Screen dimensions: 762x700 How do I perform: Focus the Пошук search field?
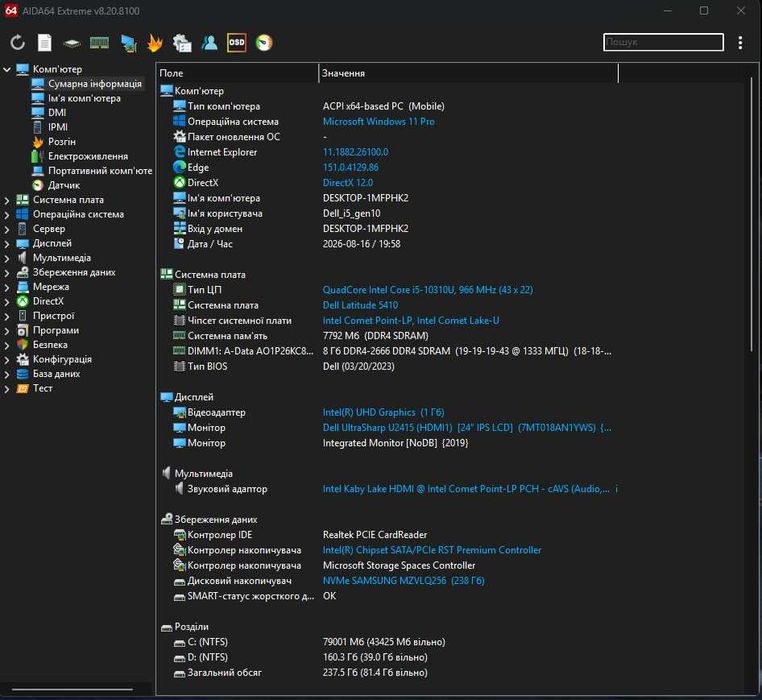[663, 42]
